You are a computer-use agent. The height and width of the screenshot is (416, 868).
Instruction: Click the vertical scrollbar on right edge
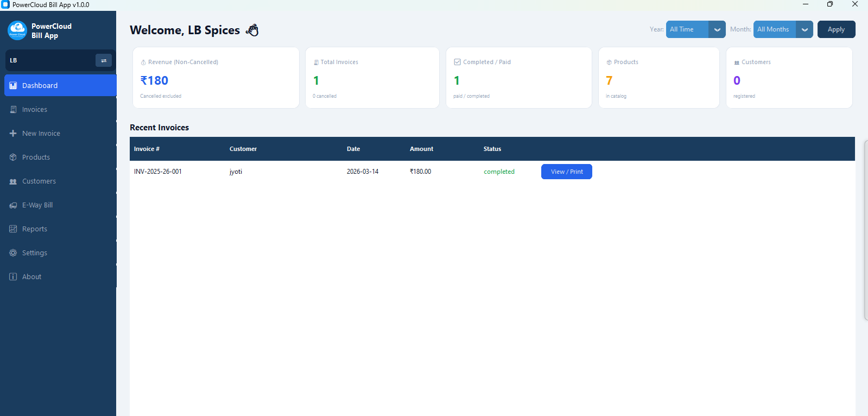click(x=865, y=228)
